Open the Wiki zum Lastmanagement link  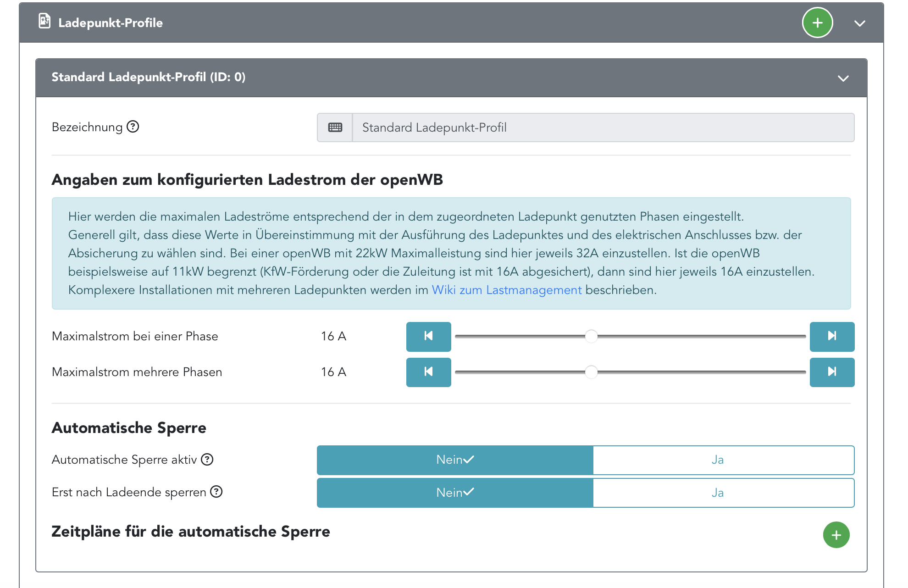tap(506, 290)
